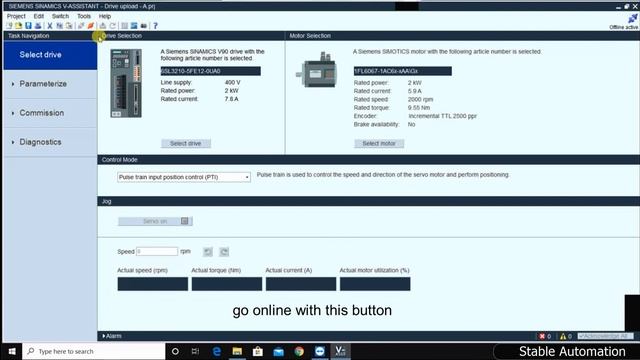Click the motor article number field

(402, 71)
